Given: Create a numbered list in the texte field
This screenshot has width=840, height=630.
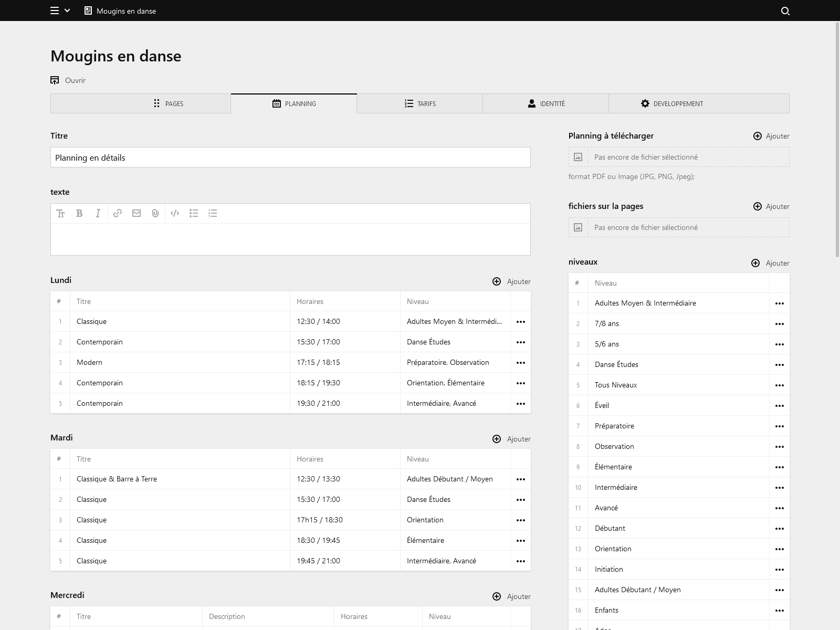Looking at the screenshot, I should click(x=213, y=213).
